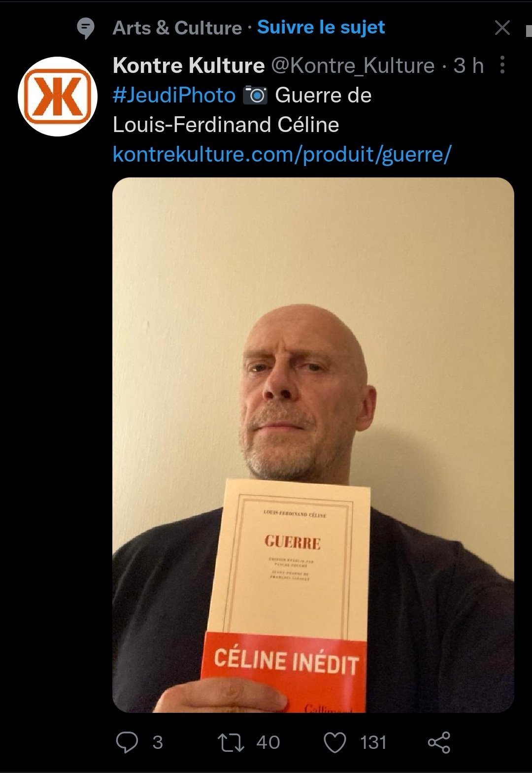
Task: Share the tweet via share icon
Action: (439, 742)
